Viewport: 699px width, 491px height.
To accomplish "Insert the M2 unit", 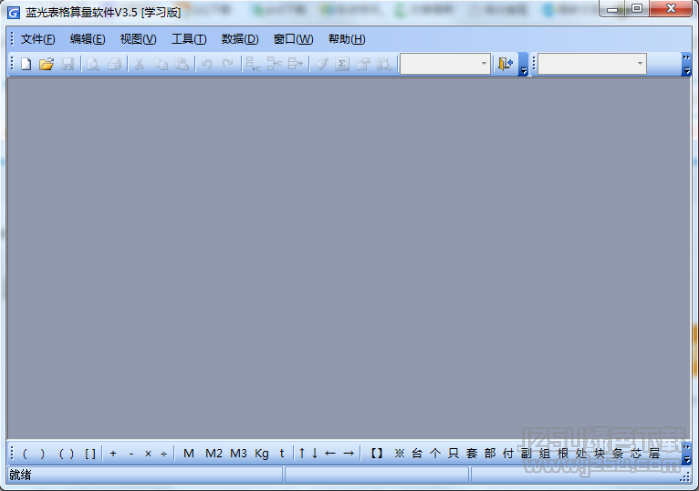I will 214,454.
